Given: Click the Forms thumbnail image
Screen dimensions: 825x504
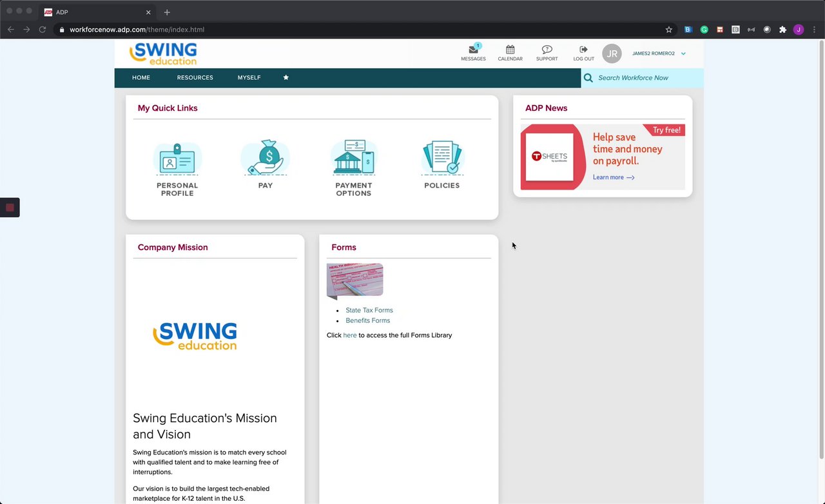Looking at the screenshot, I should pos(354,281).
